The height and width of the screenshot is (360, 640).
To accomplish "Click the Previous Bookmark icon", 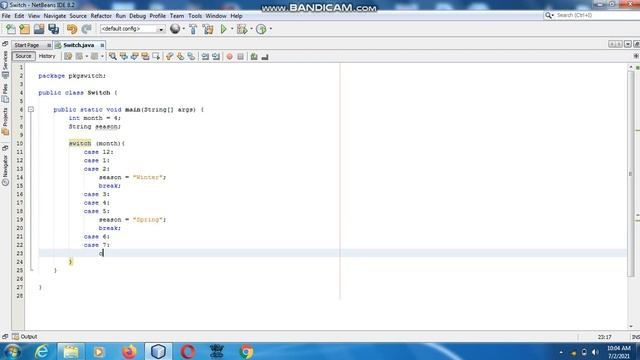I will coord(169,56).
